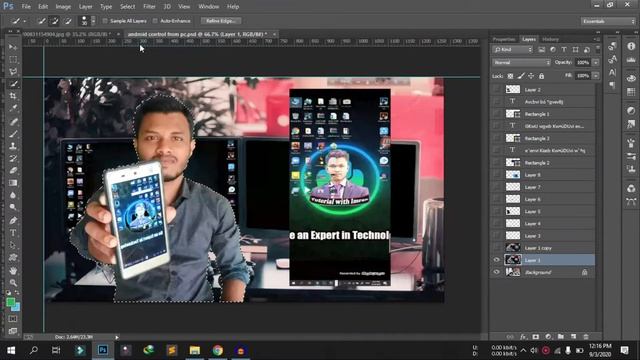The height and width of the screenshot is (360, 640).
Task: Open the Essentials workspace dropdown
Action: 608,21
